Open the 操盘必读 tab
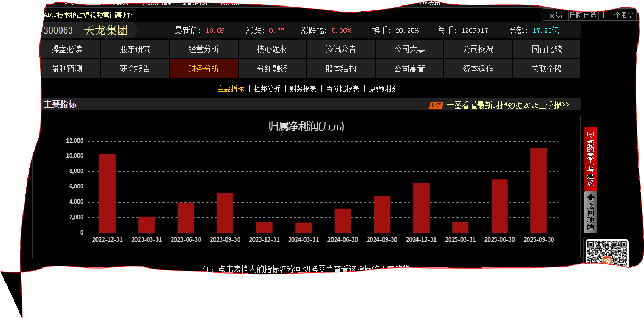This screenshot has width=644, height=318. (x=66, y=49)
